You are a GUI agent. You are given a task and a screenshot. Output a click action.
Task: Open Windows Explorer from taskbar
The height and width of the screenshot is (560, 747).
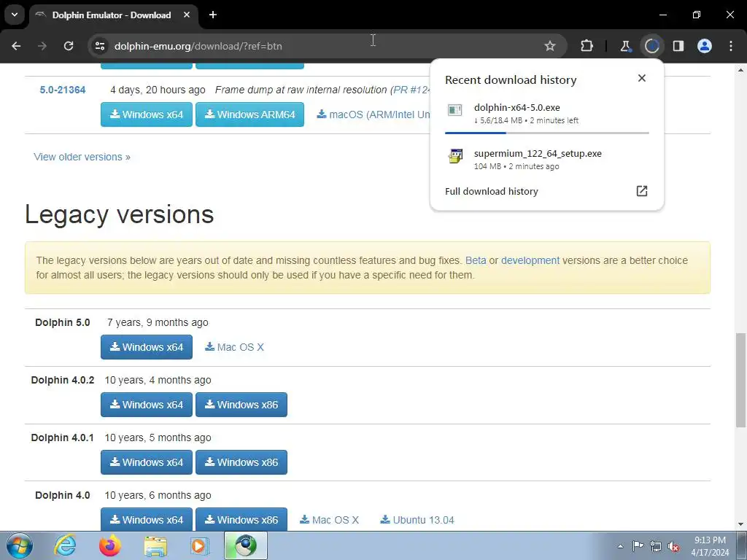pyautogui.click(x=155, y=545)
